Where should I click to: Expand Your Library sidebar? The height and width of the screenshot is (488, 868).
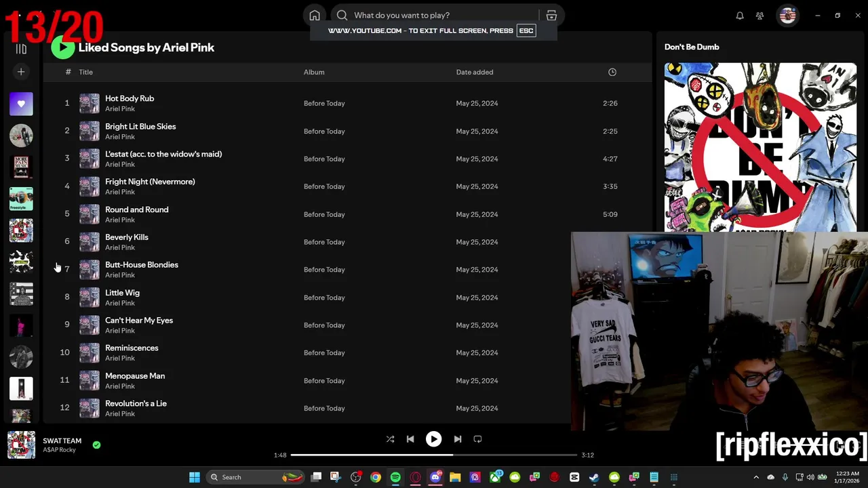(x=21, y=48)
